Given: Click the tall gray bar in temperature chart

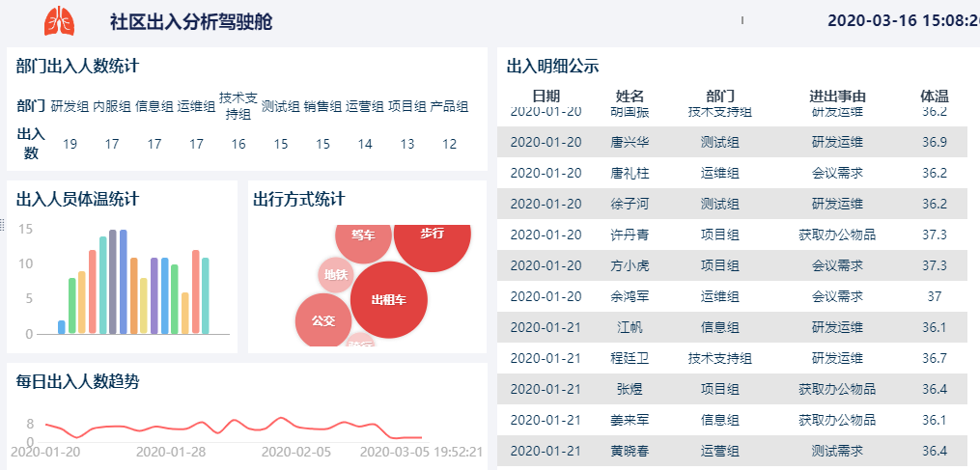Looking at the screenshot, I should tap(113, 282).
